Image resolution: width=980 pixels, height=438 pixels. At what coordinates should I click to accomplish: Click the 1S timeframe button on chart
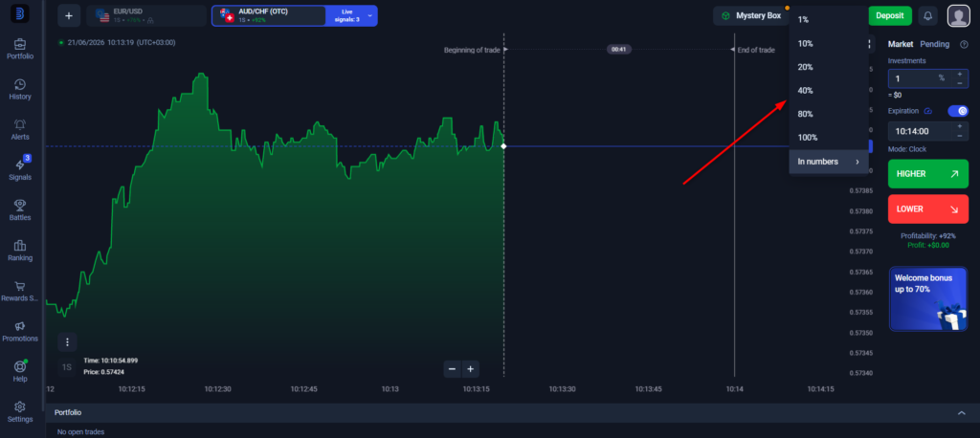[x=67, y=367]
